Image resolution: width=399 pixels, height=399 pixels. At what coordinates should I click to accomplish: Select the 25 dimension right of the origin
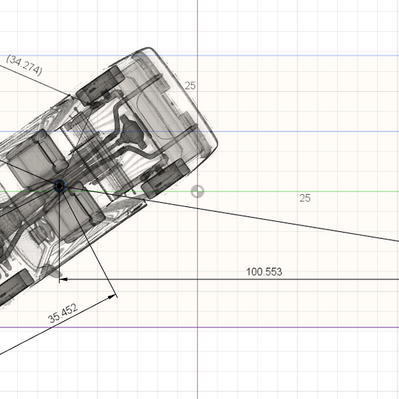[x=305, y=198]
